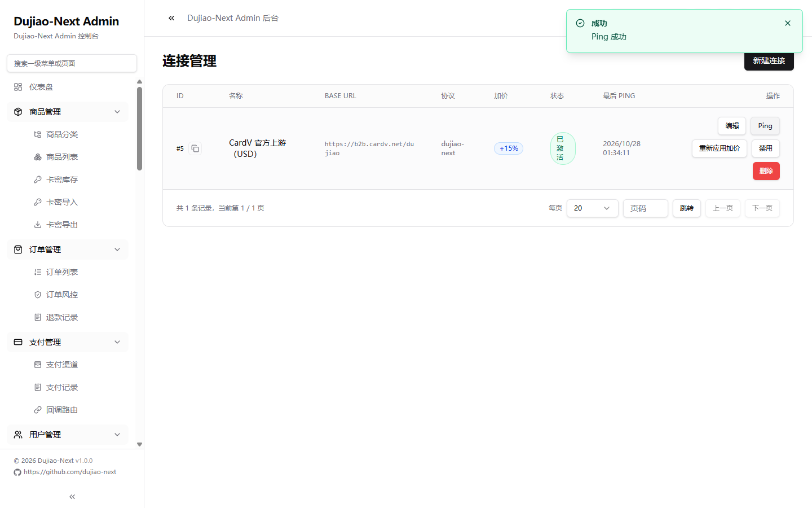Viewport: 812px width, 508px height.
Task: Click the 商品分类 tree icon
Action: [x=38, y=134]
